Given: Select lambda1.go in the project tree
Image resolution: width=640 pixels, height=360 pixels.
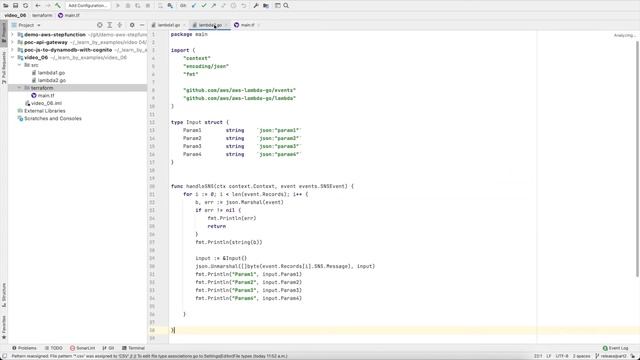Looking at the screenshot, I should coord(51,73).
